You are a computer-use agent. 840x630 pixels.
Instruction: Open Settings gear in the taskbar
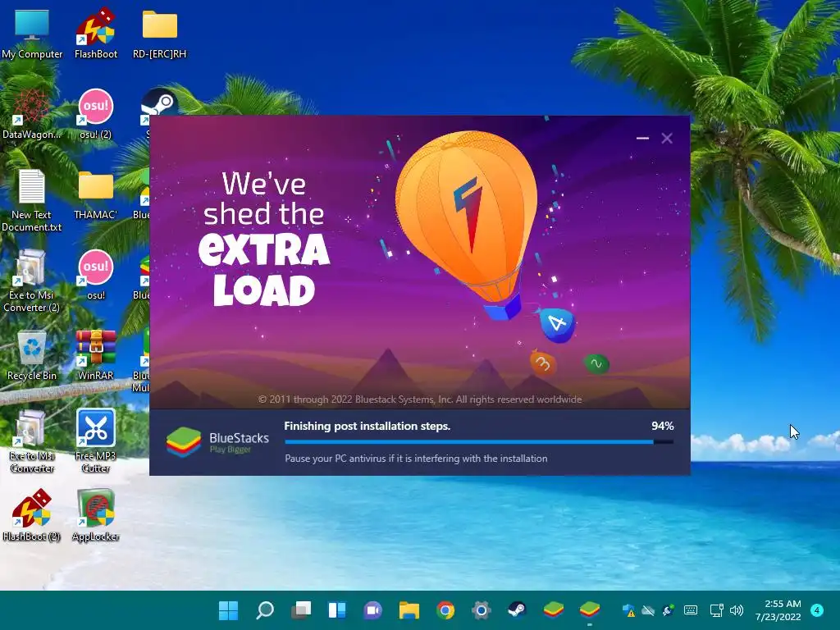click(481, 610)
